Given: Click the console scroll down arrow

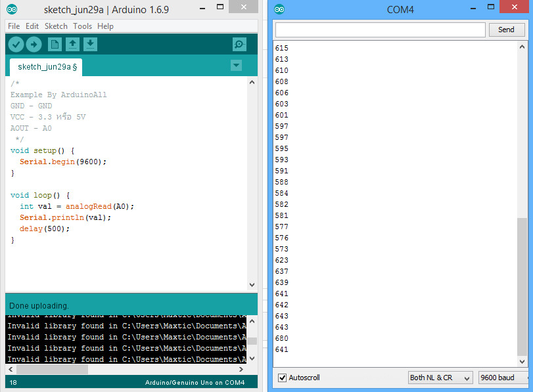Looking at the screenshot, I should pyautogui.click(x=252, y=358).
